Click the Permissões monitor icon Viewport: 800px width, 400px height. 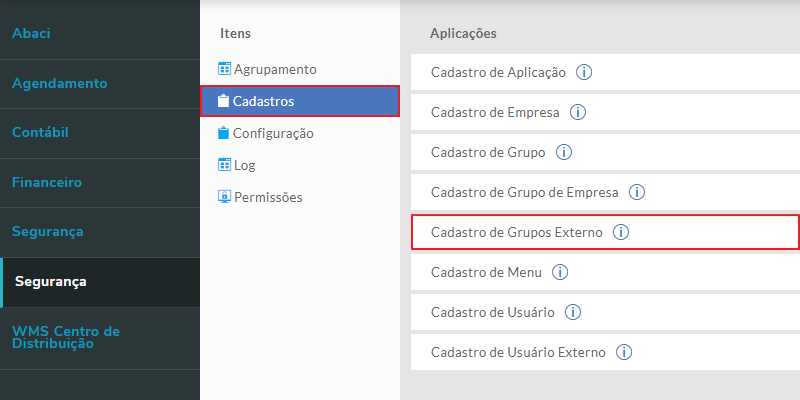(x=224, y=197)
